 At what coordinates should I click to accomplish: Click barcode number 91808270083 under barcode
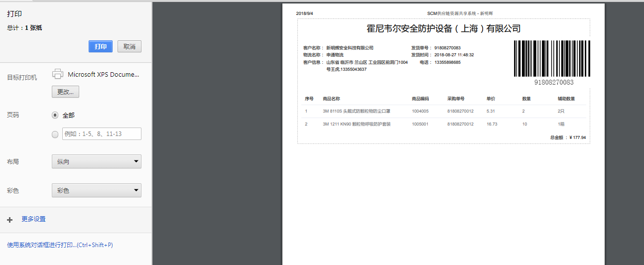(x=554, y=82)
